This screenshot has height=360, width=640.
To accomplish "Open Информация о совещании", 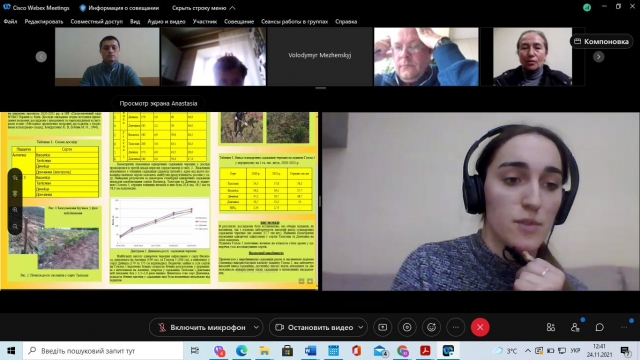I will pos(119,8).
